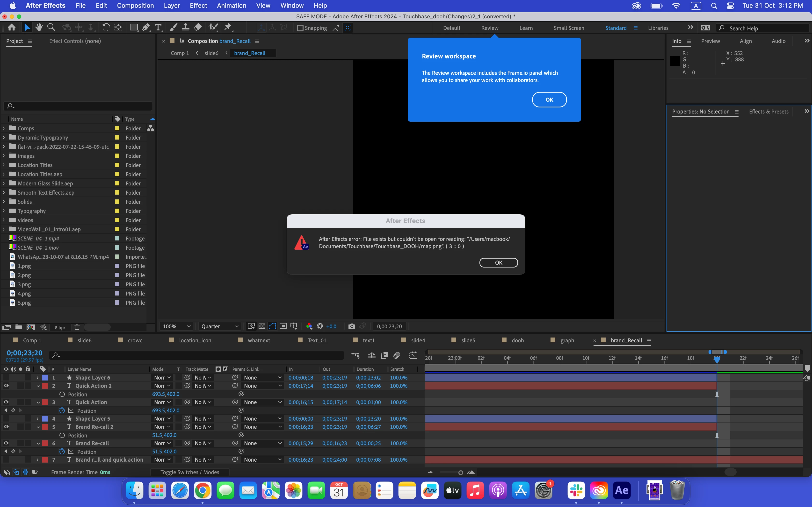Open the Composition menu
This screenshot has width=812, height=507.
pyautogui.click(x=135, y=5)
